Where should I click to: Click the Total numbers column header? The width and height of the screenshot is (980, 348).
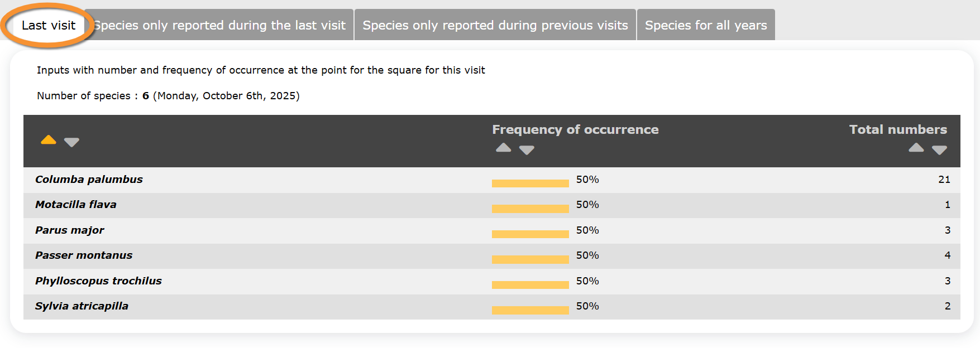898,129
